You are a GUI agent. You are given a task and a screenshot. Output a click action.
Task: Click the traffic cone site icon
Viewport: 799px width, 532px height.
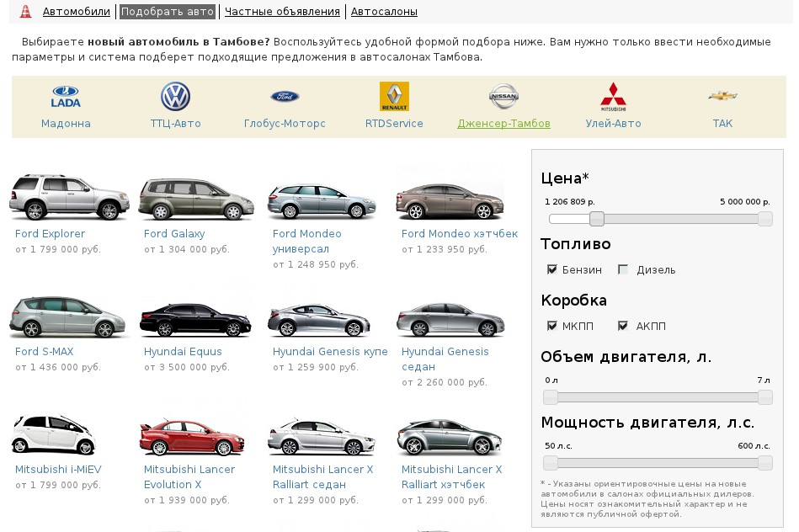25,11
